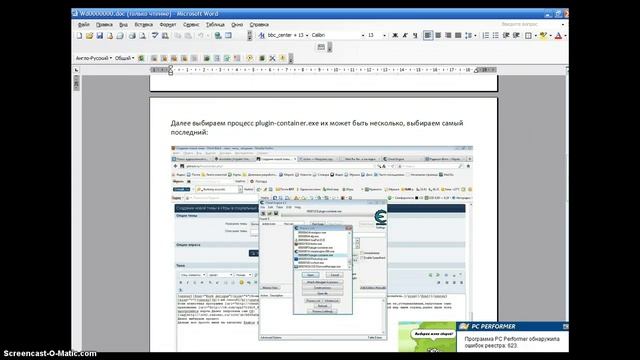
Task: Click the Paste icon in the toolbar
Action: pyautogui.click(x=188, y=36)
